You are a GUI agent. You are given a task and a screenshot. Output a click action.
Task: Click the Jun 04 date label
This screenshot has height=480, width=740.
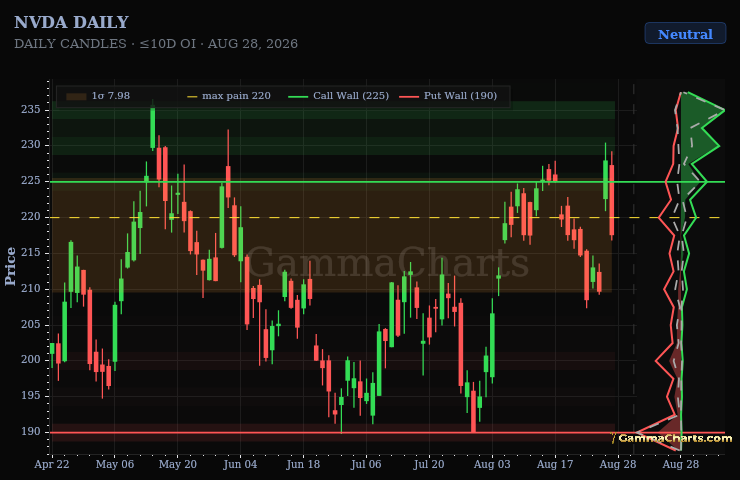pos(240,464)
